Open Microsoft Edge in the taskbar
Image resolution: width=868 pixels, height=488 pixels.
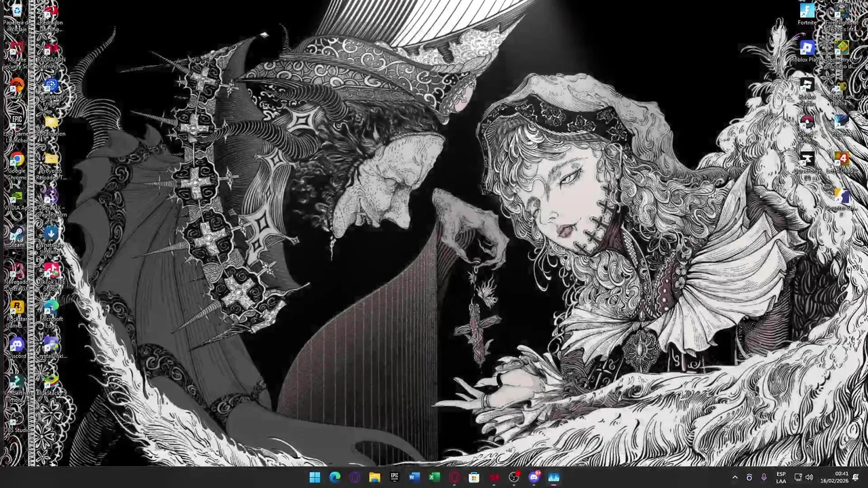tap(335, 478)
